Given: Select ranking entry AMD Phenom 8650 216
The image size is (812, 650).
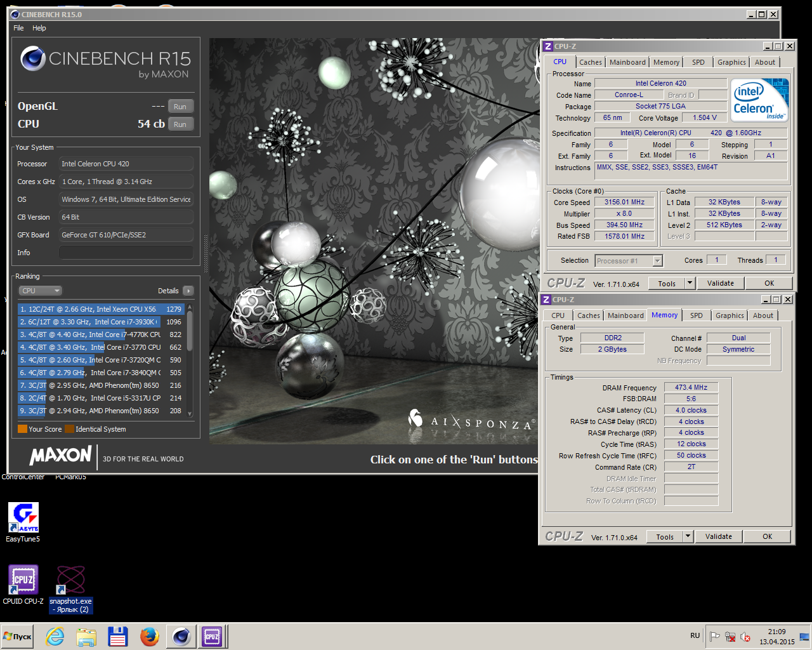Looking at the screenshot, I should point(101,385).
